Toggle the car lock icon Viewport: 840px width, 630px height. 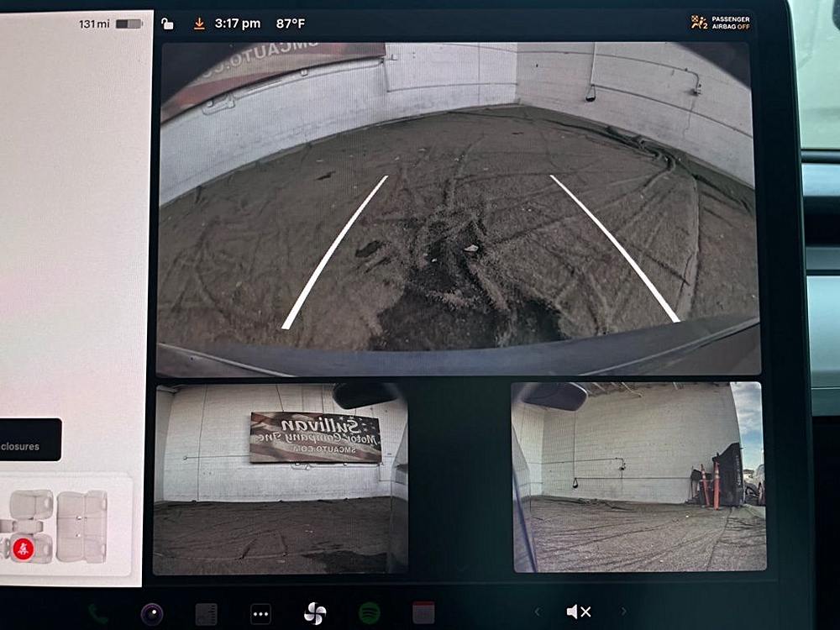coord(167,24)
